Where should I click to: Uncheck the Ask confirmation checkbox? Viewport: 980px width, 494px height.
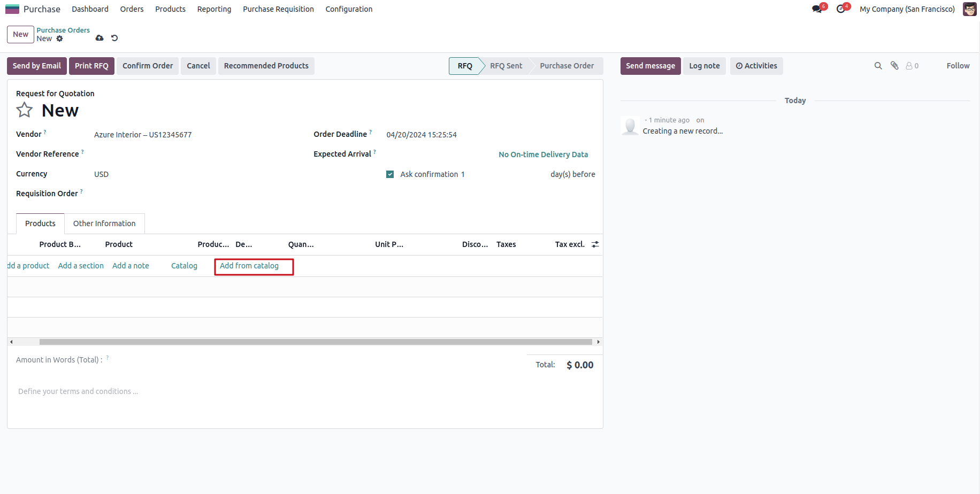(x=390, y=174)
